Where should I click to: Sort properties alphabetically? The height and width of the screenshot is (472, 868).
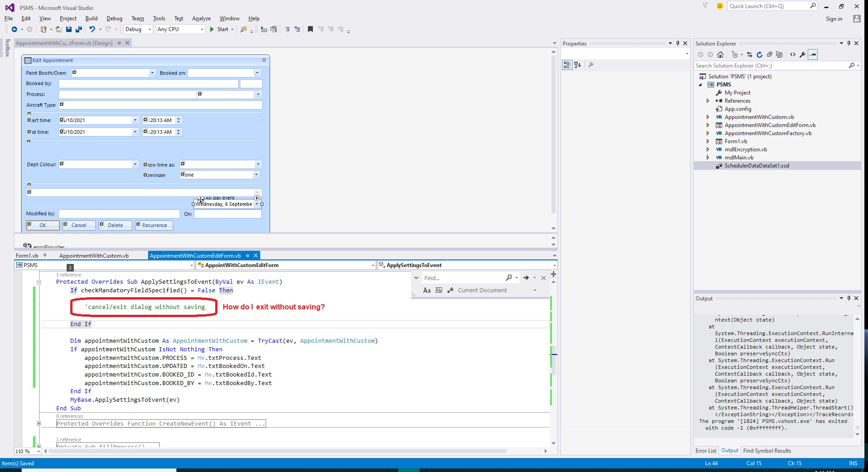(578, 65)
